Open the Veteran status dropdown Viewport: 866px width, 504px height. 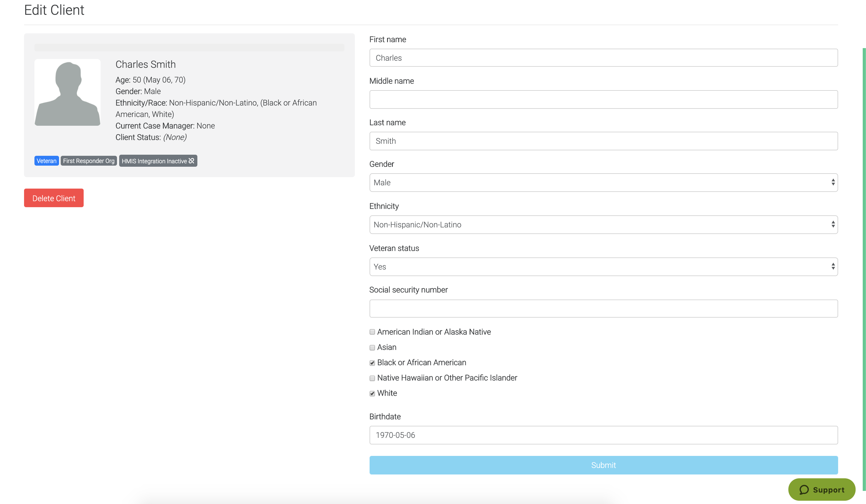click(603, 266)
